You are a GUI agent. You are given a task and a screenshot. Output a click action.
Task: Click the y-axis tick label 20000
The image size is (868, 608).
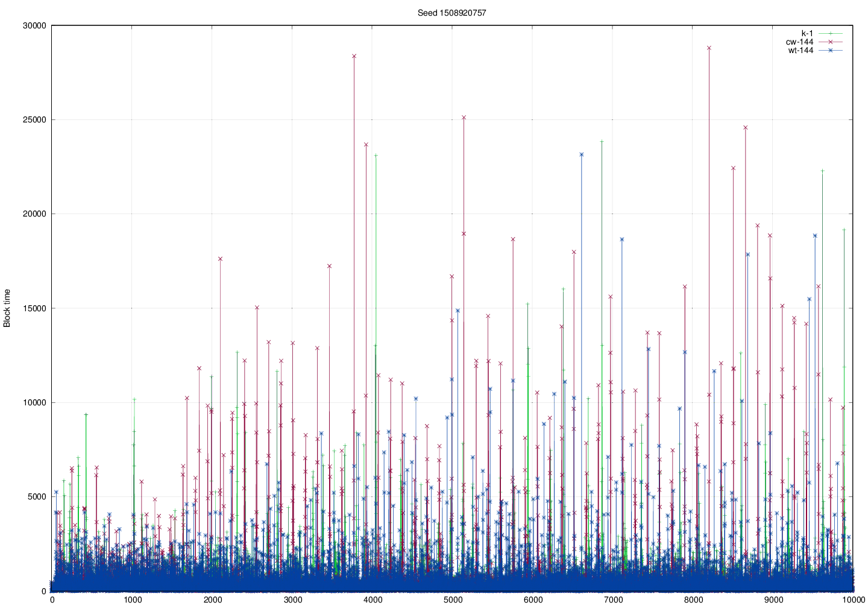click(34, 214)
